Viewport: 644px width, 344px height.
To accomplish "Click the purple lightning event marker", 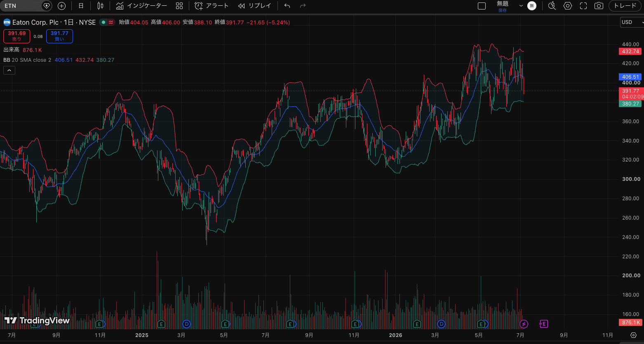I will (x=524, y=324).
